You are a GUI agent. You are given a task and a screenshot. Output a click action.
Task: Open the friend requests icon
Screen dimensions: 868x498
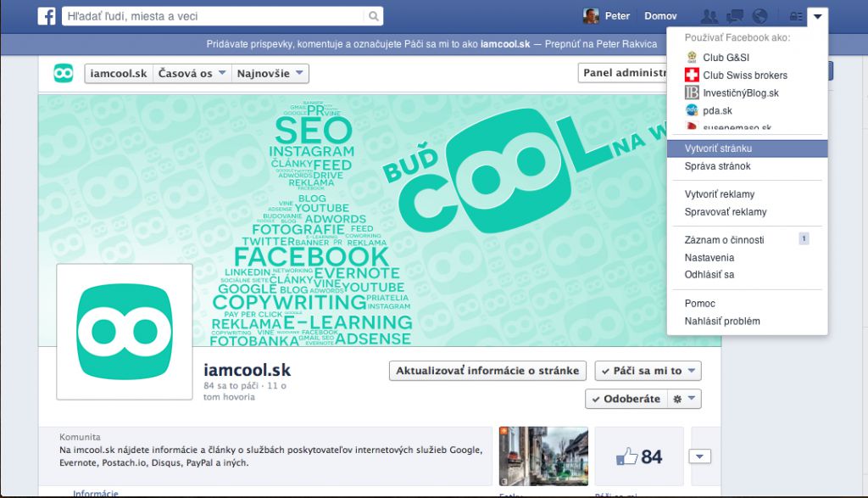[x=709, y=16]
